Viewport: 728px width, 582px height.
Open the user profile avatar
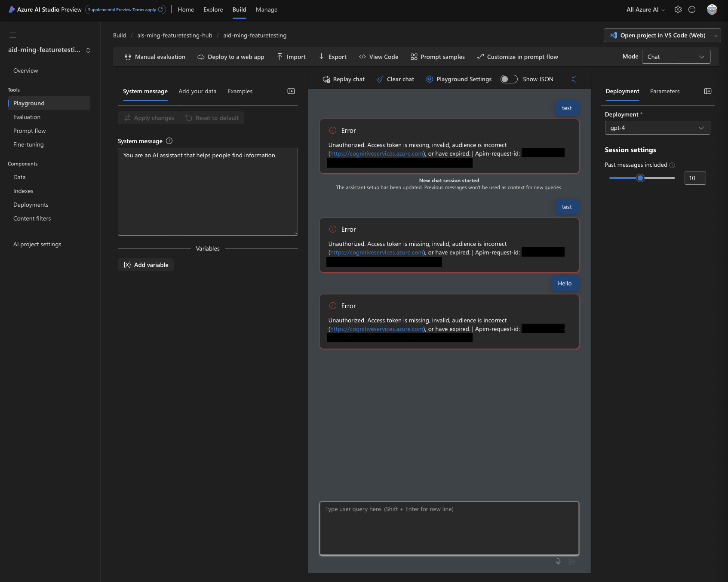(712, 9)
